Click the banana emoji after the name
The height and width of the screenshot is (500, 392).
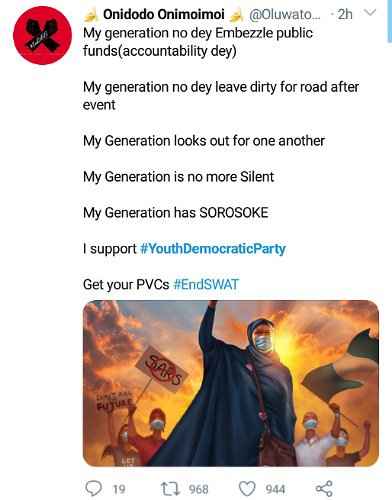pyautogui.click(x=236, y=15)
